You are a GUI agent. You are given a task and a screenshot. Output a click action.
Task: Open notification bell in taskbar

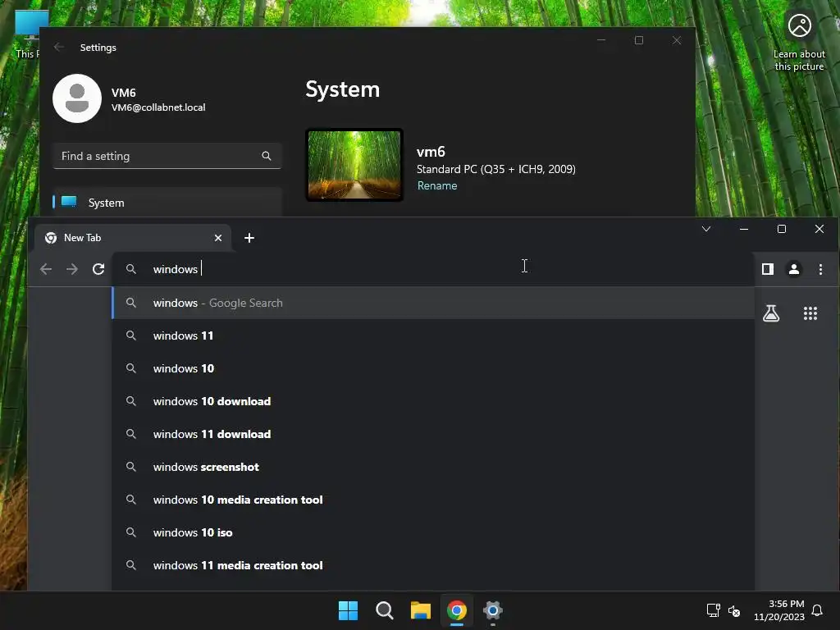(x=817, y=610)
